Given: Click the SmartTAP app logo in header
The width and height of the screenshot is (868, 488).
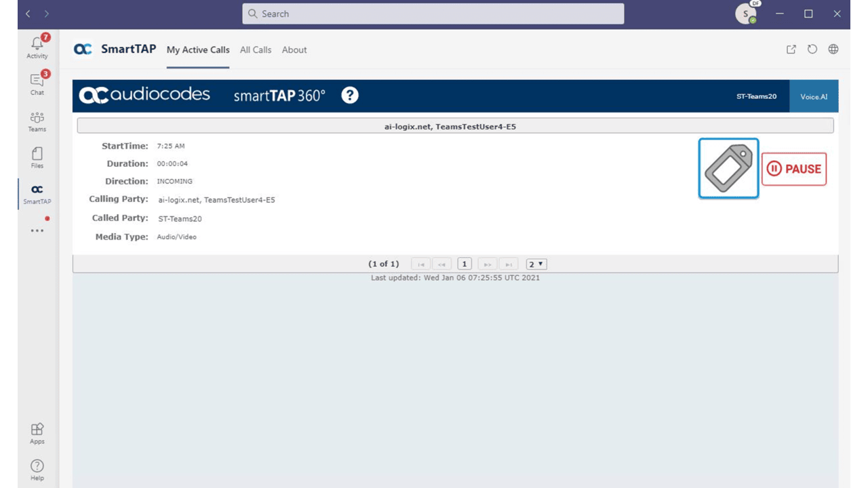Looking at the screenshot, I should [x=83, y=49].
